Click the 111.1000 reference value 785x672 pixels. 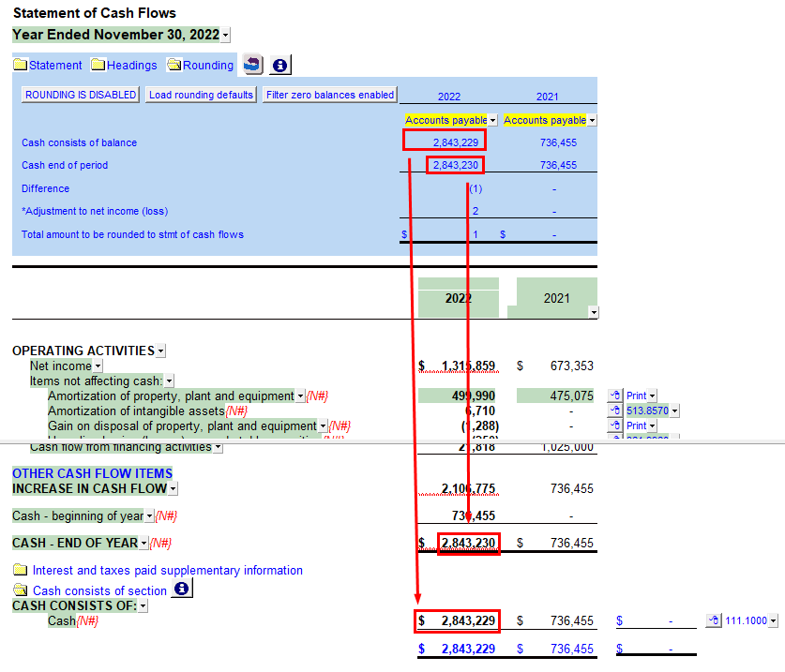pos(746,621)
